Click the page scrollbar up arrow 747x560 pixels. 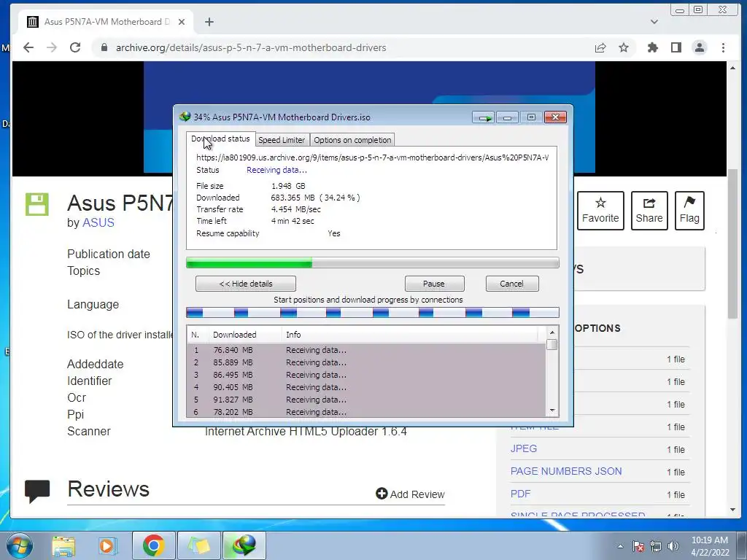click(x=732, y=68)
